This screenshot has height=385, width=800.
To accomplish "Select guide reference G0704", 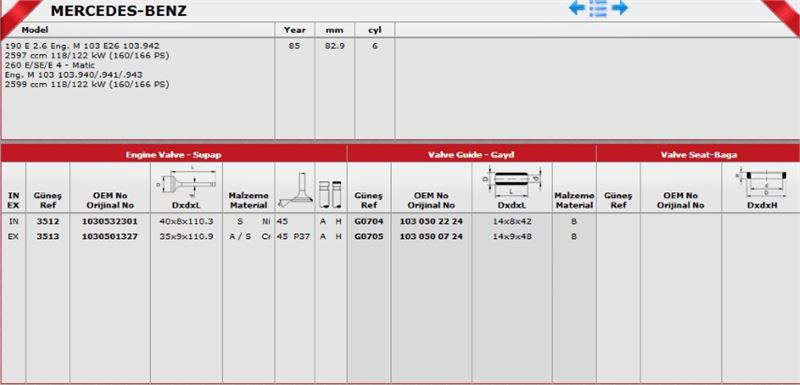I will (369, 222).
